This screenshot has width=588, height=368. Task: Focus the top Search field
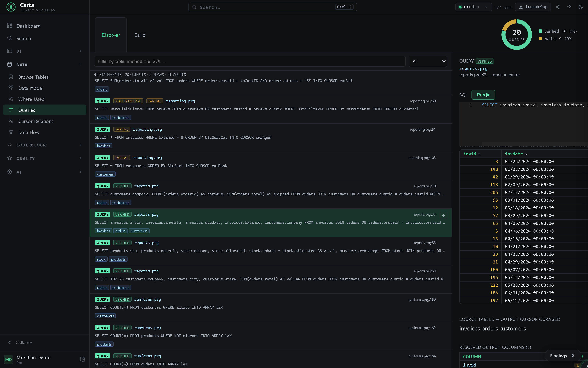(272, 7)
